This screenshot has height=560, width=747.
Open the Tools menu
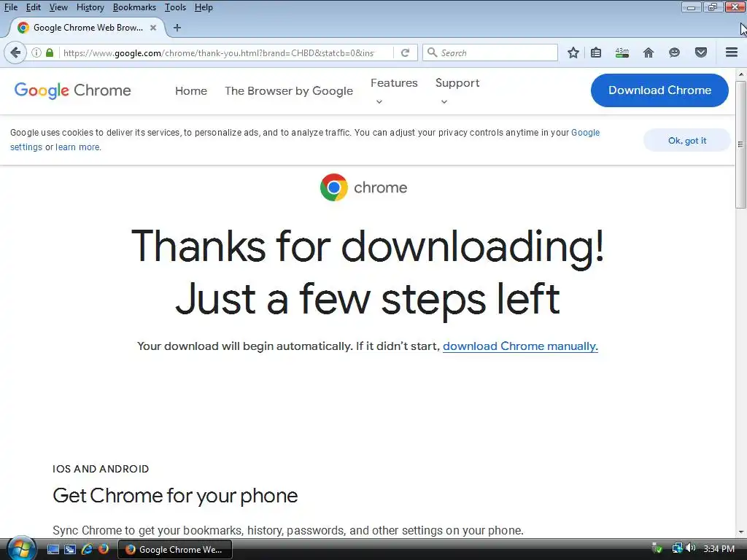pyautogui.click(x=175, y=7)
